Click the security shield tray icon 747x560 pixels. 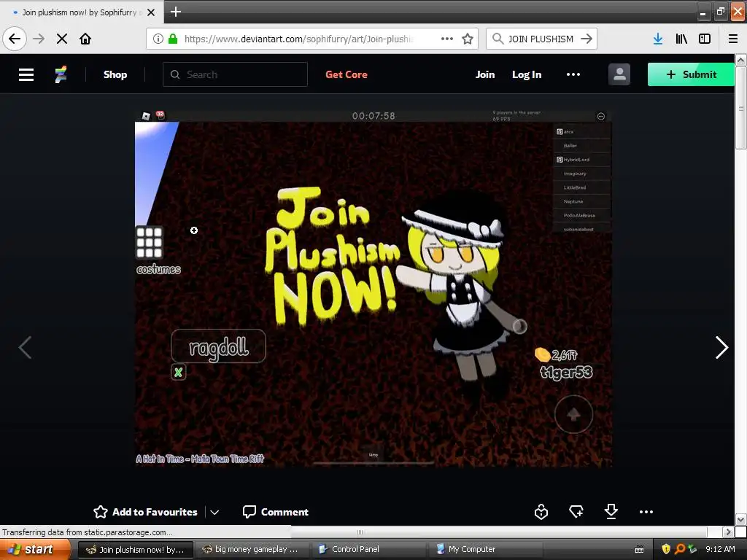pos(666,549)
